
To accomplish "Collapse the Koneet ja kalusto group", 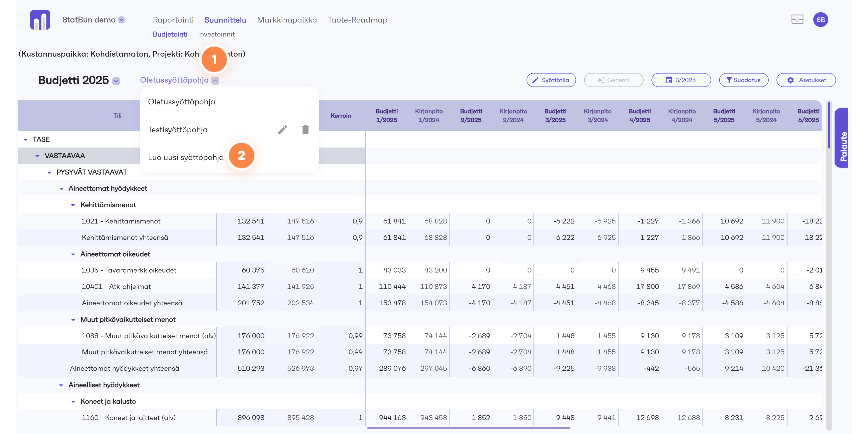I will pos(73,402).
